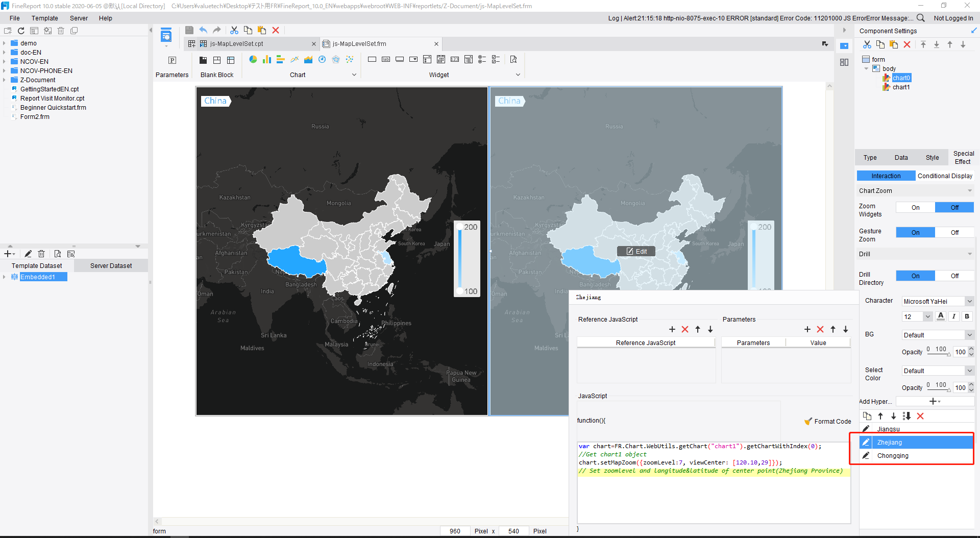Add a new Reference JavaScript entry
This screenshot has width=980, height=538.
pos(672,329)
